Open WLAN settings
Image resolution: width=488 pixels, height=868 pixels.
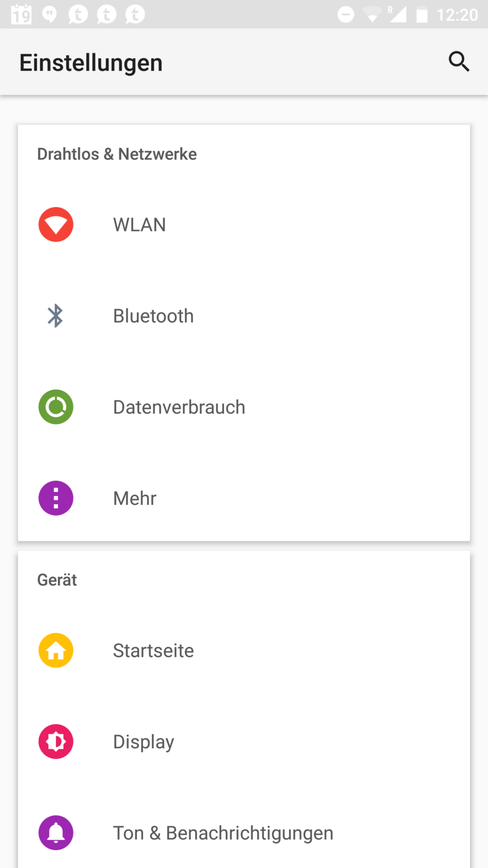139,225
